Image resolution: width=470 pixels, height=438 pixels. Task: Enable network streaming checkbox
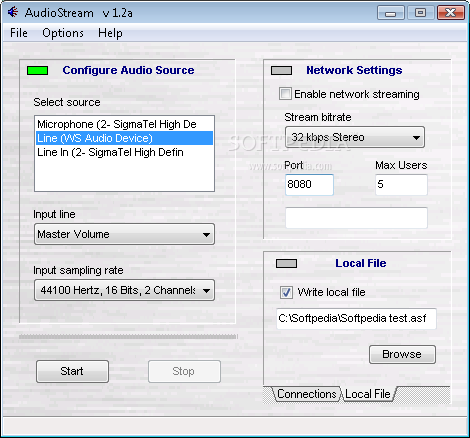[285, 94]
